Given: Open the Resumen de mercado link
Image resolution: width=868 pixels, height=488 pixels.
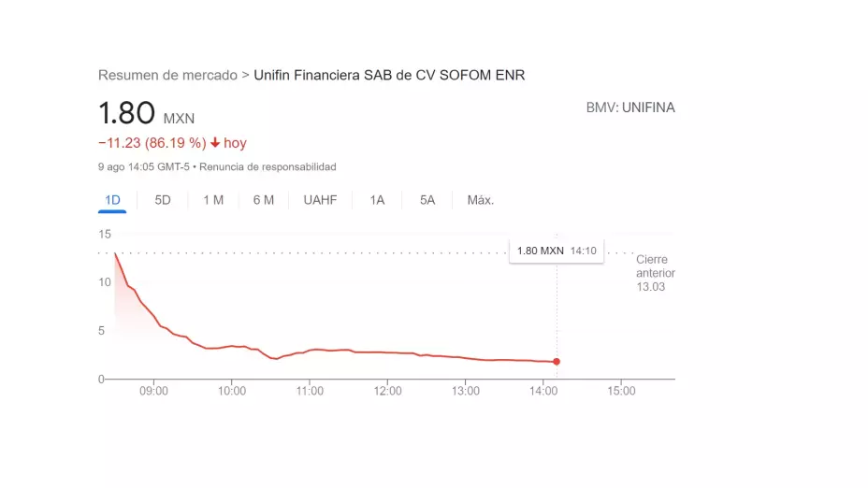Looking at the screenshot, I should tap(167, 75).
